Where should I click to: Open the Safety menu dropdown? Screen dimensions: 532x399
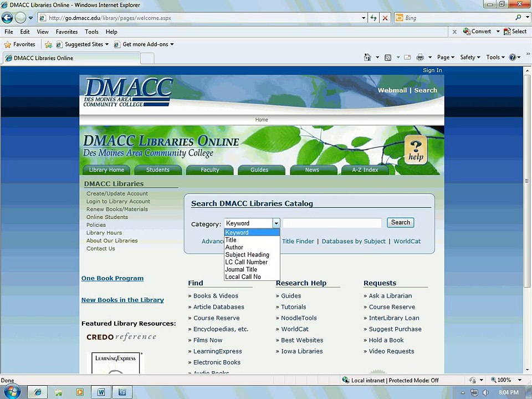(x=470, y=57)
